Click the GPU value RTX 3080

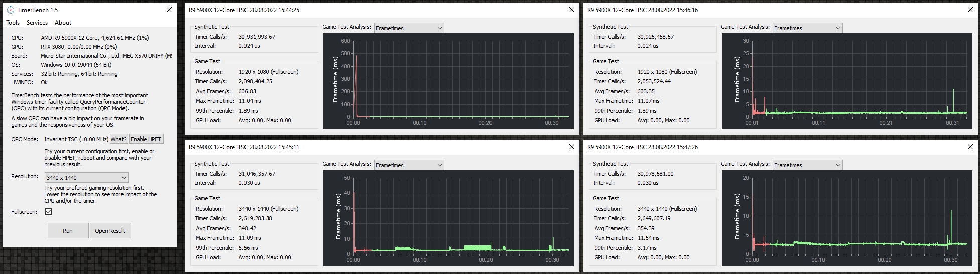tap(79, 47)
